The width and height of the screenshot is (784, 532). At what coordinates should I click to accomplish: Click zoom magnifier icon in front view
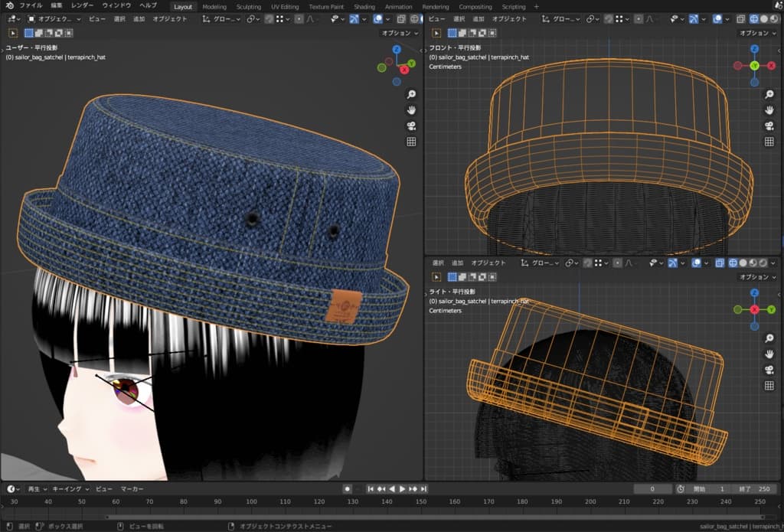pyautogui.click(x=769, y=94)
